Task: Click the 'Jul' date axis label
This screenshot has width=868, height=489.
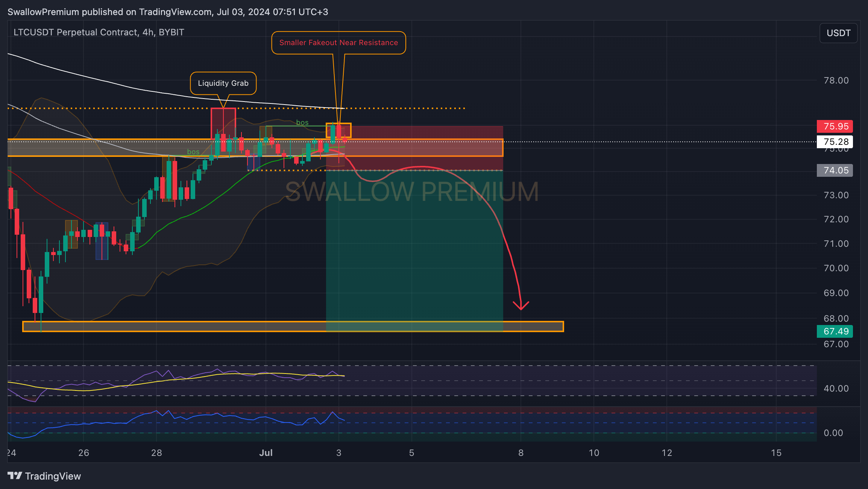Action: tap(266, 453)
